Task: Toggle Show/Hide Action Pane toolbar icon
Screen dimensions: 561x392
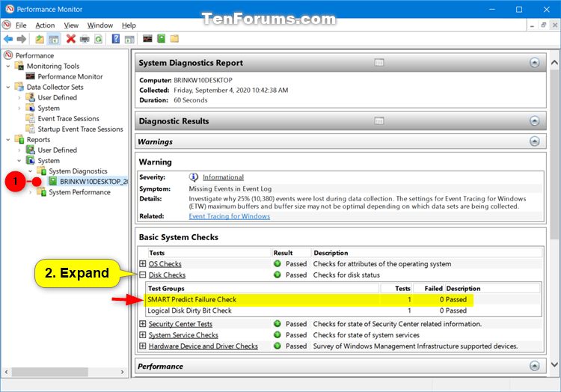Action: pos(129,39)
